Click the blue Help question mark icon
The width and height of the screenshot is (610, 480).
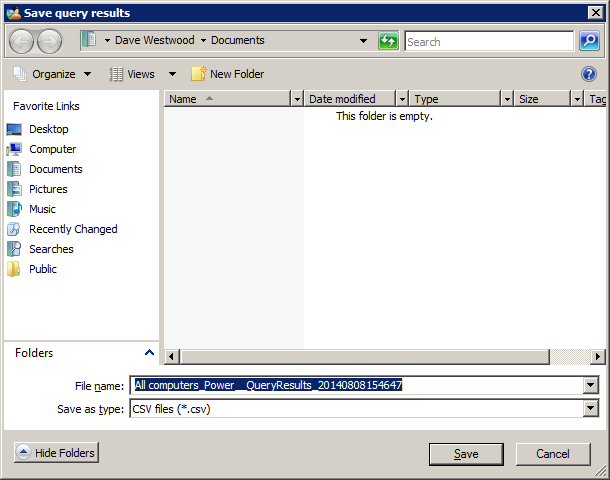tap(589, 74)
